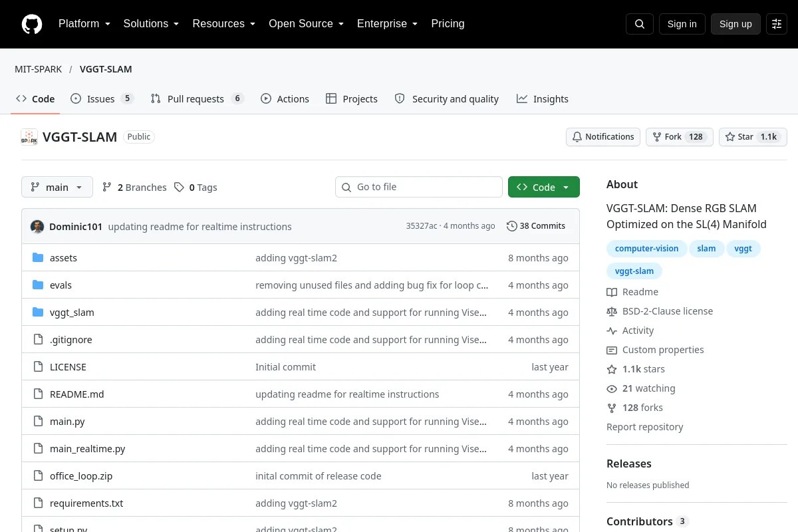This screenshot has height=532, width=798.
Task: Open the 38 Commits history
Action: click(x=536, y=226)
